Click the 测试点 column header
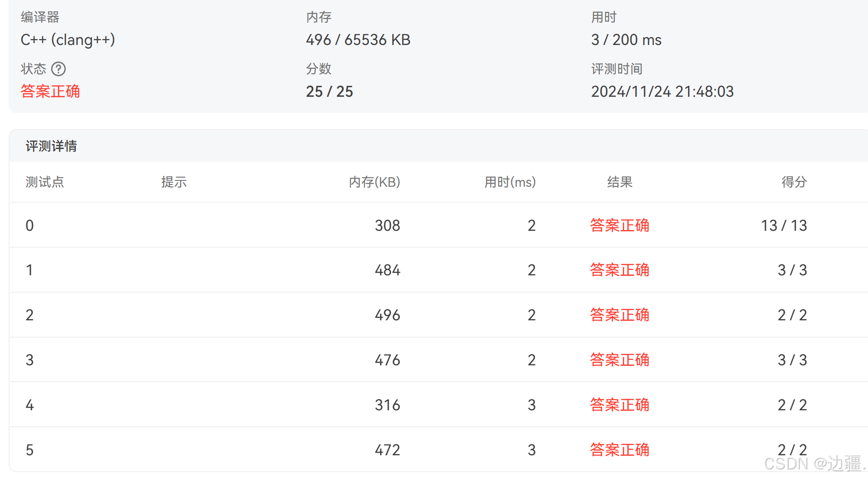 point(45,182)
